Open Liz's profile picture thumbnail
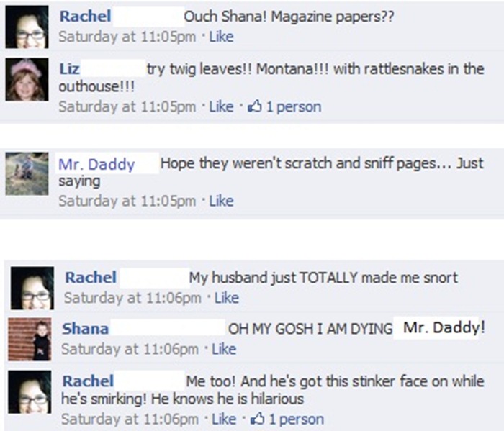This screenshot has width=504, height=431. 27,79
